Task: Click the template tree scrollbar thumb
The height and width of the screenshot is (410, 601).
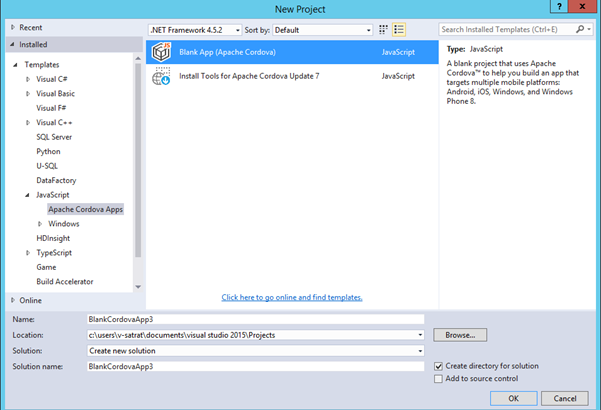Action: [x=138, y=160]
